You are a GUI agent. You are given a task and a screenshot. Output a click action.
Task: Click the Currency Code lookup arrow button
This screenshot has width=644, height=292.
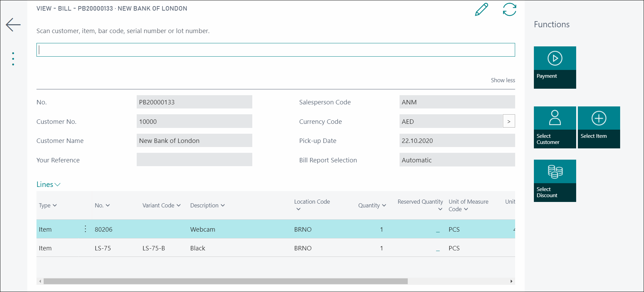click(509, 121)
